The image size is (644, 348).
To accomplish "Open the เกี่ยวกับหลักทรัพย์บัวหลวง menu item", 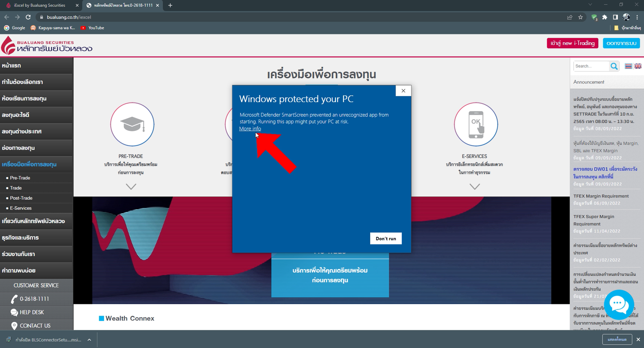I will (36, 221).
